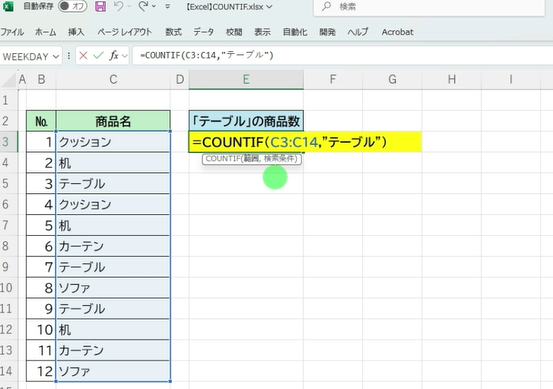The width and height of the screenshot is (553, 389).
Task: Click cell B14 containing number 12
Action: (x=41, y=371)
